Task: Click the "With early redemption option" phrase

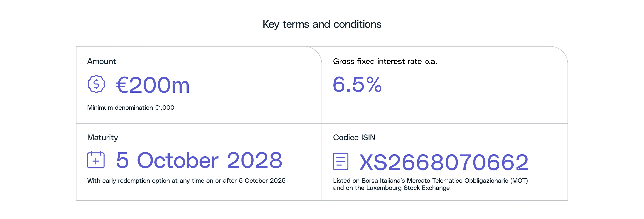Action: point(128,181)
